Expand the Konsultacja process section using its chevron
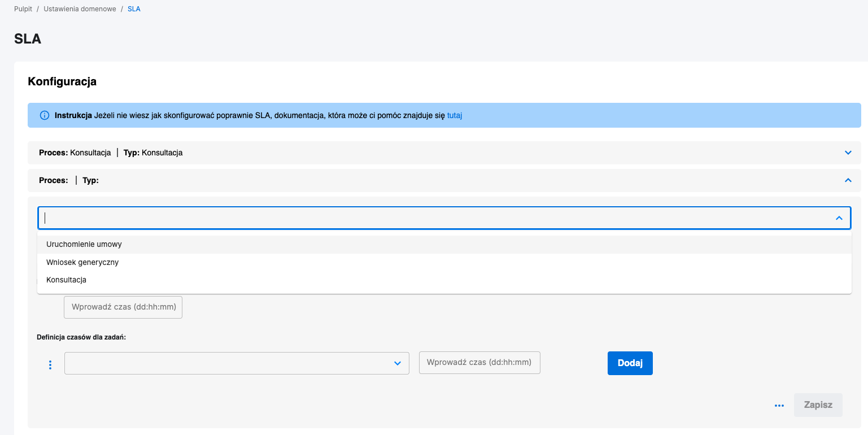 pos(848,153)
